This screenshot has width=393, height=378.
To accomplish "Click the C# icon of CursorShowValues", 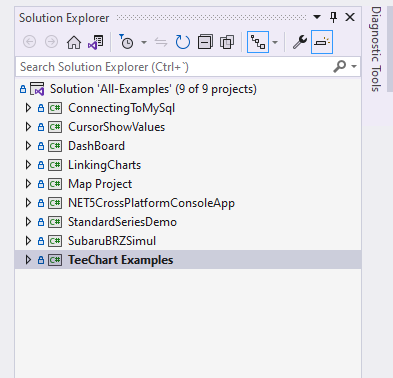I will coord(55,127).
